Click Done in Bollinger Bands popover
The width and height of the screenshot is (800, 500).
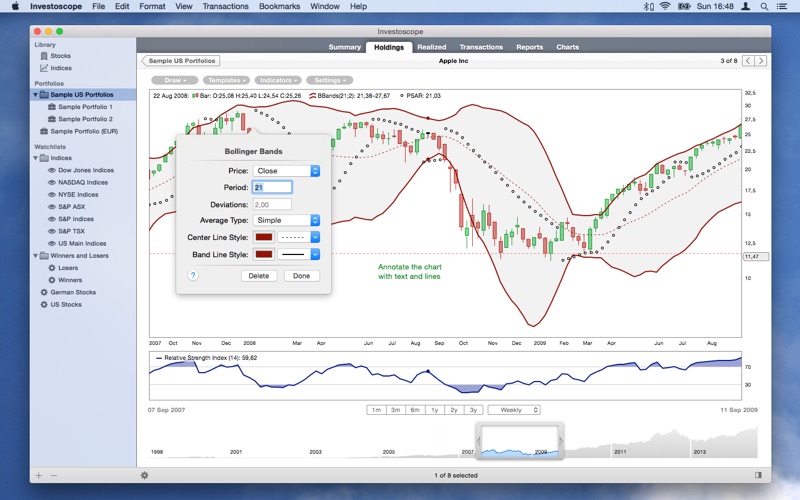point(301,276)
